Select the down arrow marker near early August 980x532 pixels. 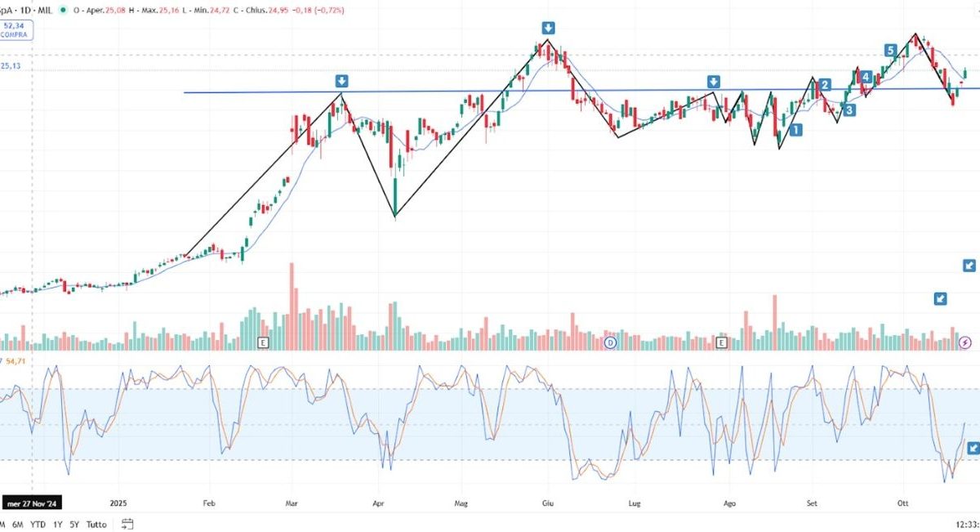pos(714,82)
